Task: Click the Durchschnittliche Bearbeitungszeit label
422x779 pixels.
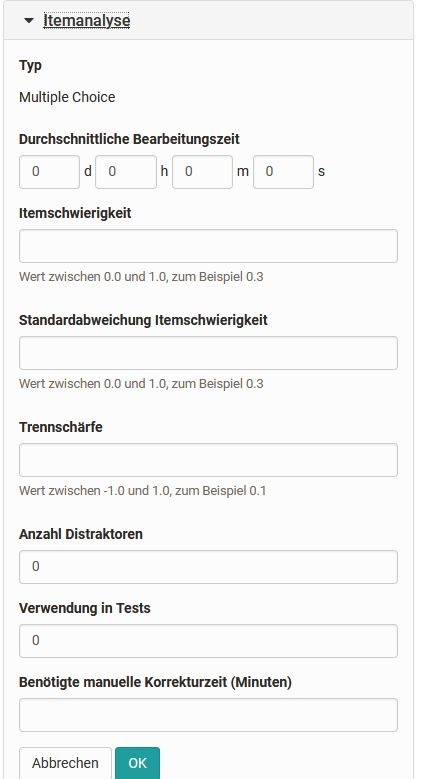Action: [129, 139]
